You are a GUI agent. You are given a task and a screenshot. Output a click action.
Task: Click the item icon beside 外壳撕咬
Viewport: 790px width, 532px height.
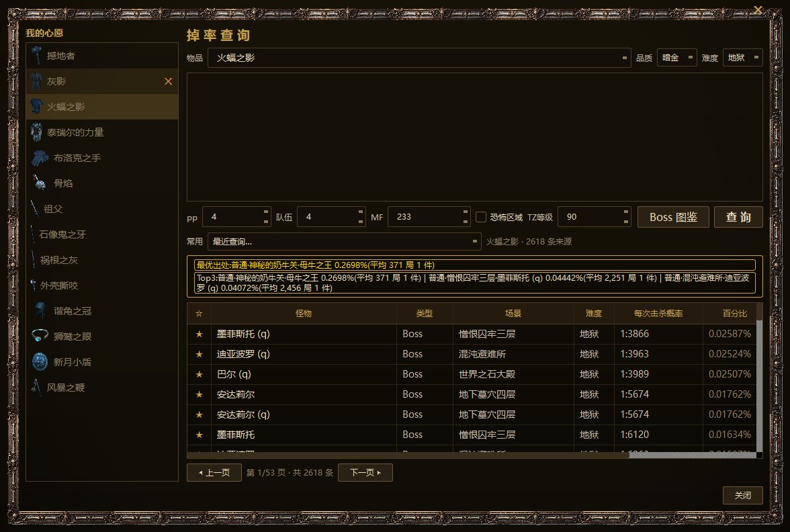coord(34,285)
